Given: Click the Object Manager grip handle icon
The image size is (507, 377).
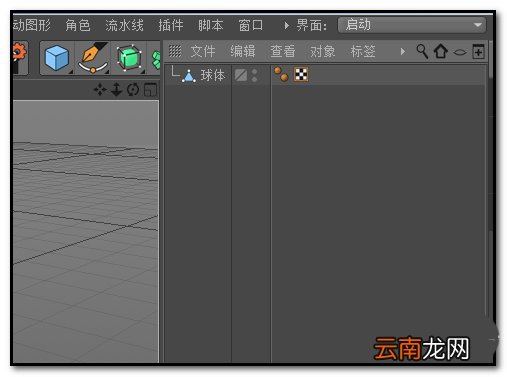Looking at the screenshot, I should [x=175, y=51].
